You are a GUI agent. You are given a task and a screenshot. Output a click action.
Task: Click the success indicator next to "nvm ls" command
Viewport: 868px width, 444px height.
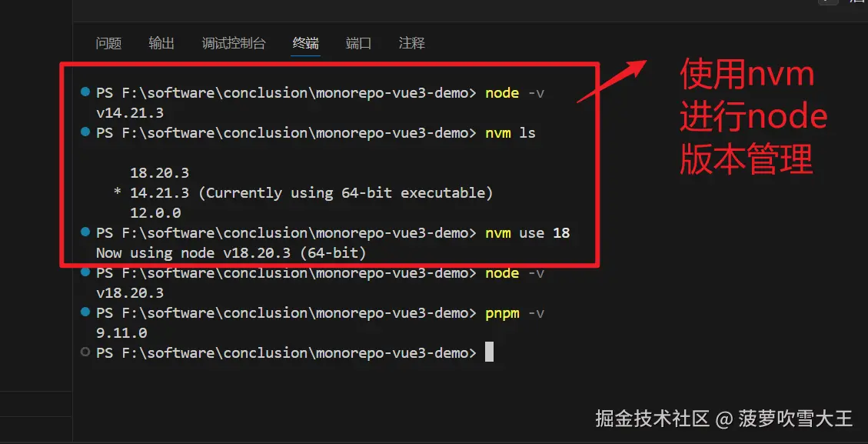(x=84, y=132)
